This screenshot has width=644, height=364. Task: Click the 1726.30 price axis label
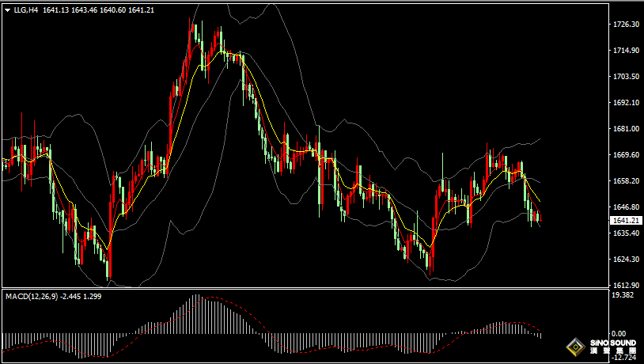(x=626, y=25)
